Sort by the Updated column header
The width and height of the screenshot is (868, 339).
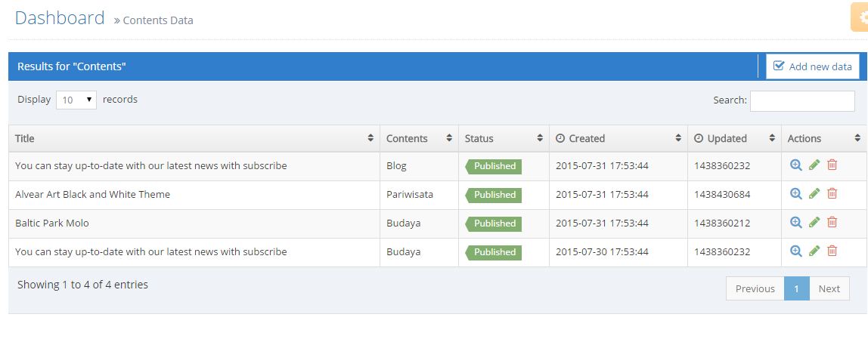click(x=735, y=138)
